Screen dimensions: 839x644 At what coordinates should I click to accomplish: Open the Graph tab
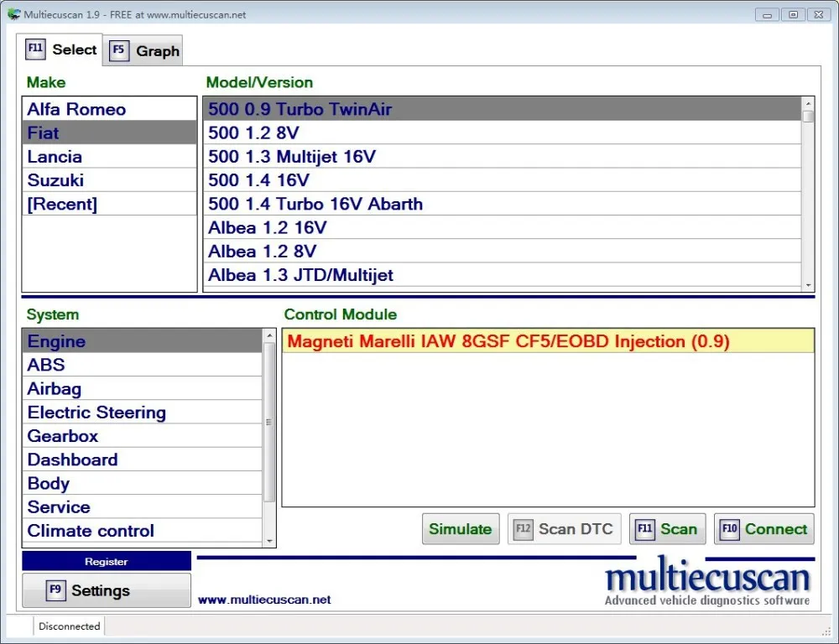(x=143, y=51)
